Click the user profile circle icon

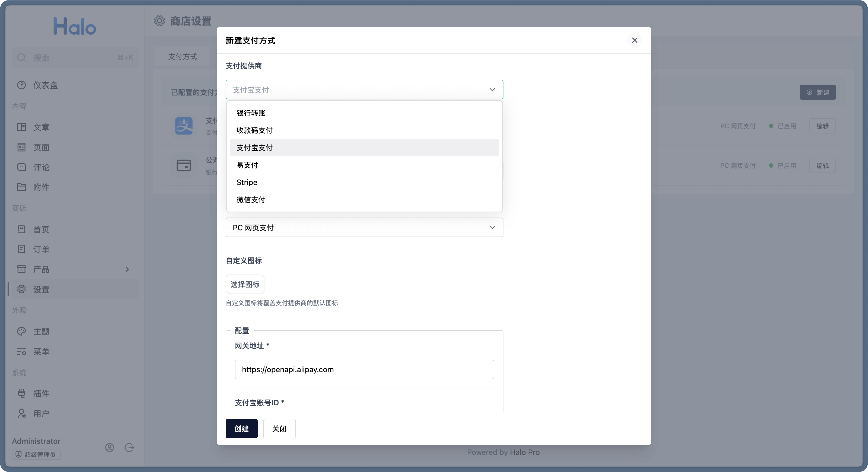click(x=110, y=447)
